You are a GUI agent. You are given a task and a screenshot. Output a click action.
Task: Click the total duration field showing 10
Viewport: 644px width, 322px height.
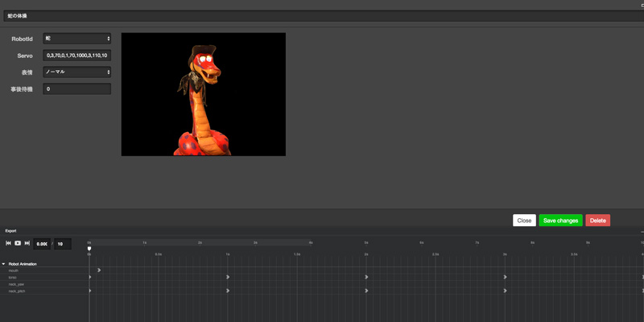pyautogui.click(x=63, y=244)
